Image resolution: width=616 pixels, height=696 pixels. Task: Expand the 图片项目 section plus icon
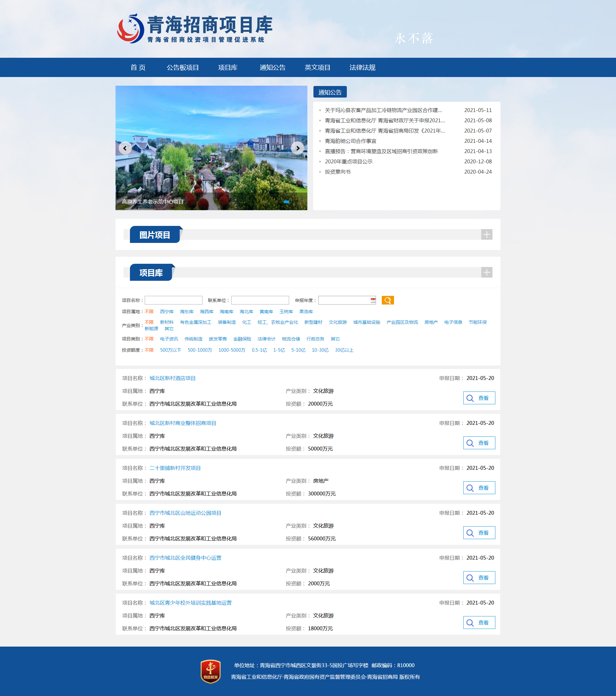click(487, 234)
